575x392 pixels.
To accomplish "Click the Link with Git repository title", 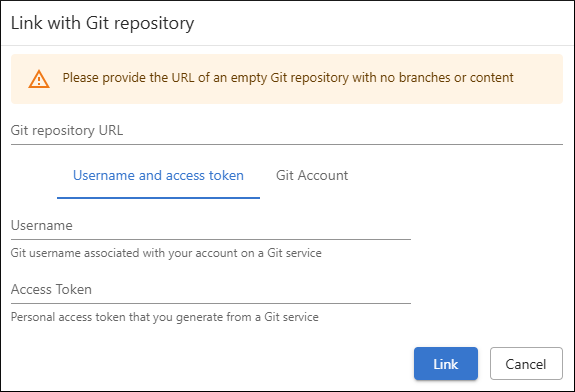I will click(x=103, y=23).
